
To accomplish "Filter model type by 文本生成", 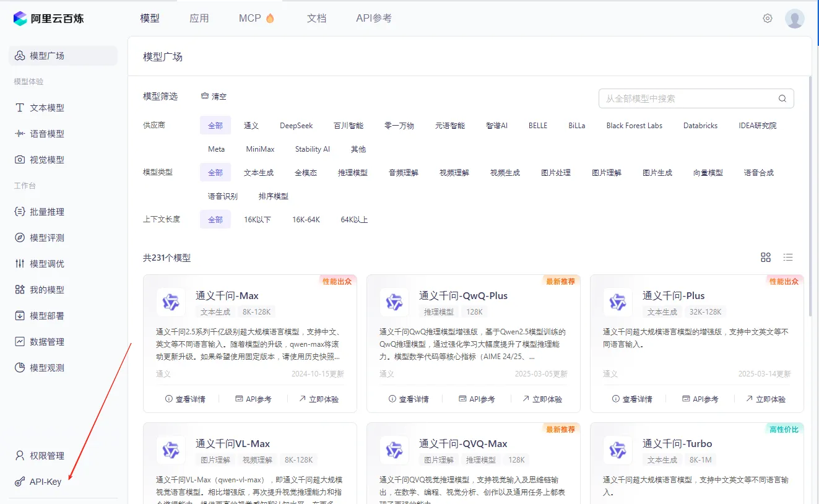I will pos(259,173).
